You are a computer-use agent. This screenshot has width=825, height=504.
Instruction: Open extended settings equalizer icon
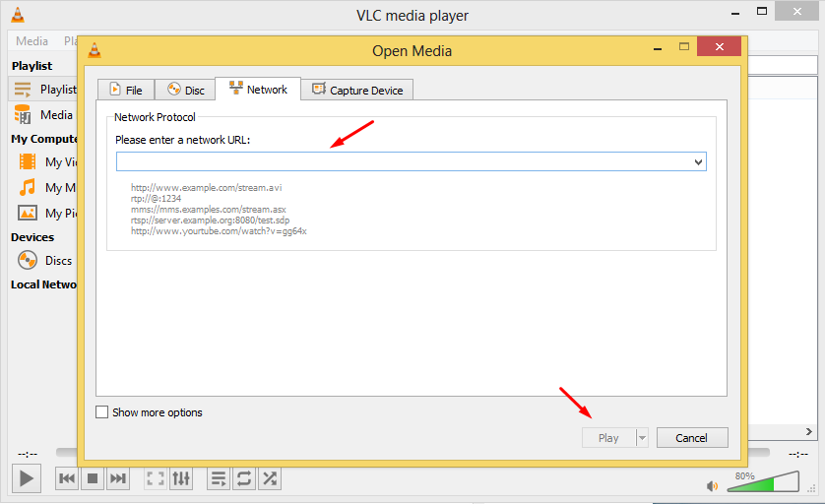pos(181,478)
